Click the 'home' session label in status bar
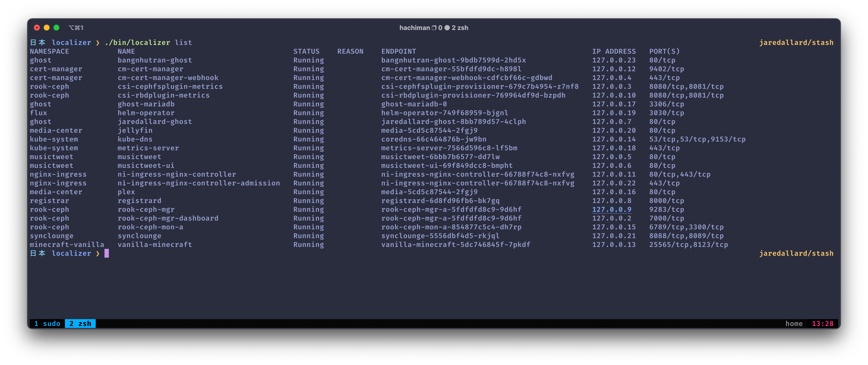The image size is (868, 365). (794, 324)
